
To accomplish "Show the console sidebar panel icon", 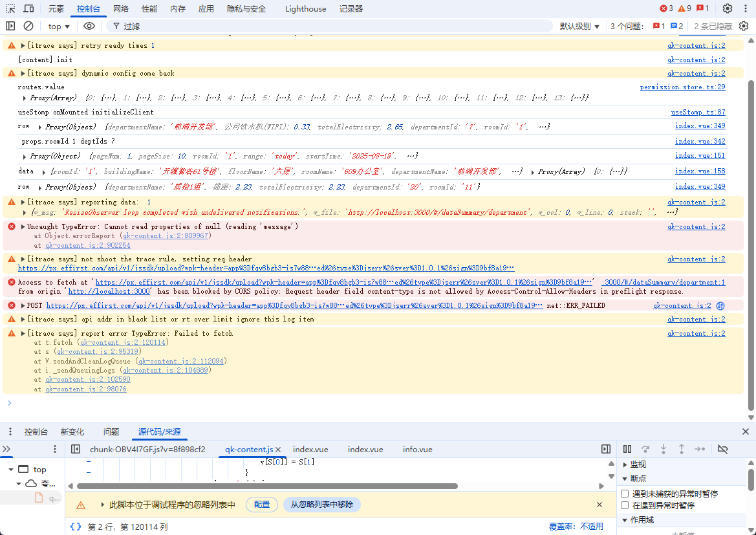I will point(10,26).
